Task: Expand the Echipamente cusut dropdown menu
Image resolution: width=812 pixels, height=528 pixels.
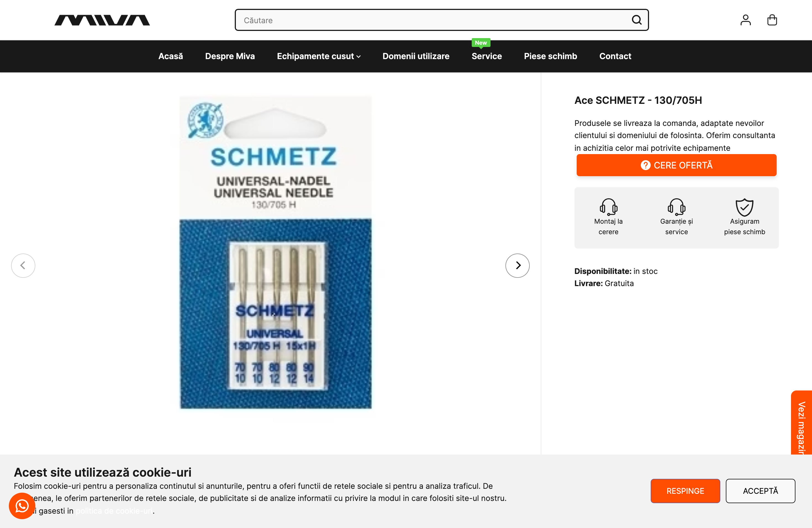Action: [x=319, y=56]
